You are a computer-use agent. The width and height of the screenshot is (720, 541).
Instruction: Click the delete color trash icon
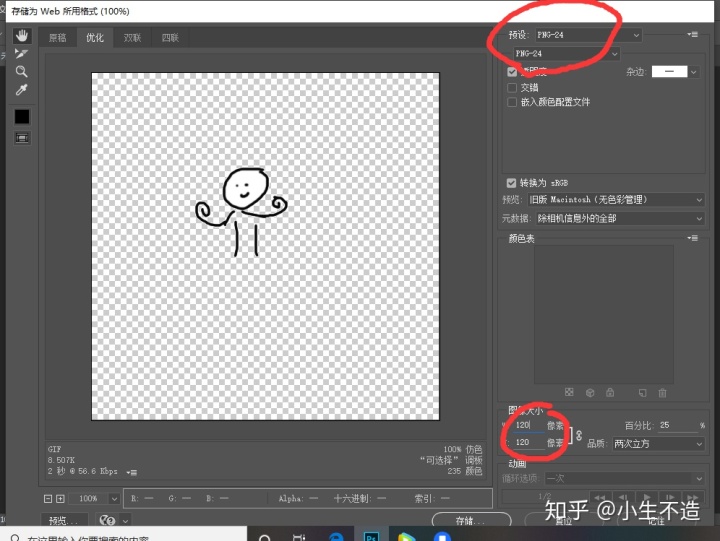[x=662, y=393]
